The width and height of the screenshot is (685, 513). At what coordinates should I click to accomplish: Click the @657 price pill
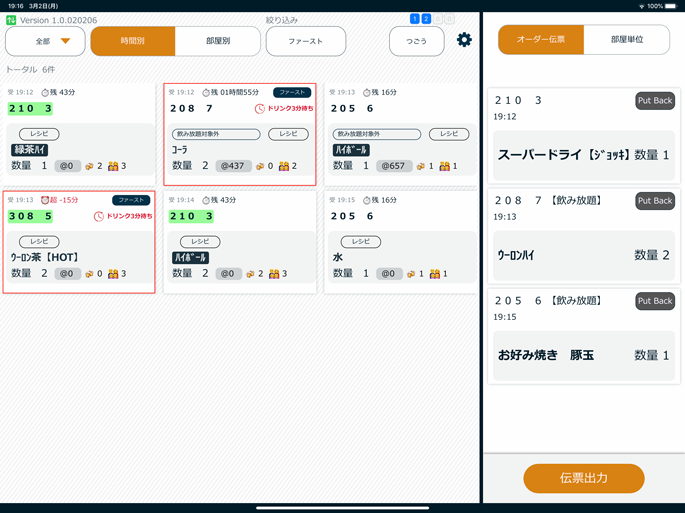pyautogui.click(x=394, y=166)
